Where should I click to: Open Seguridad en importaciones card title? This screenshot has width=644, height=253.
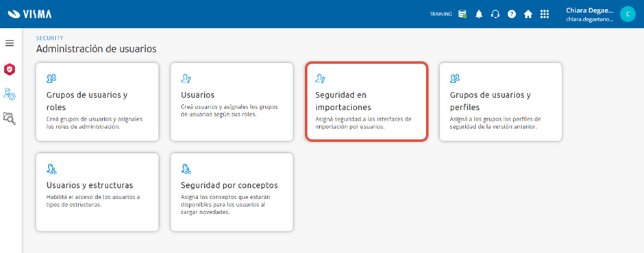tap(343, 101)
